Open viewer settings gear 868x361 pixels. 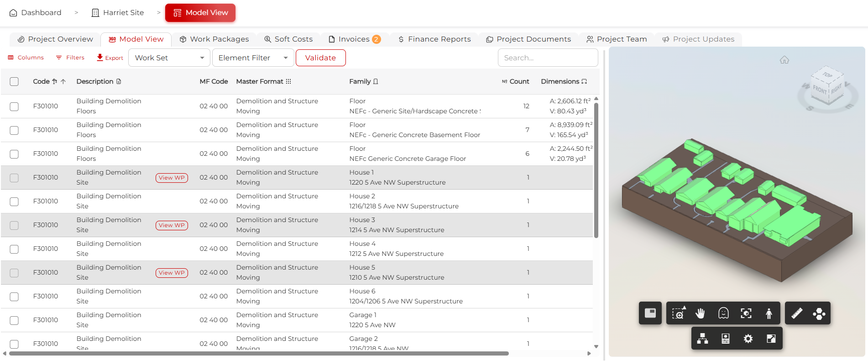[748, 339]
